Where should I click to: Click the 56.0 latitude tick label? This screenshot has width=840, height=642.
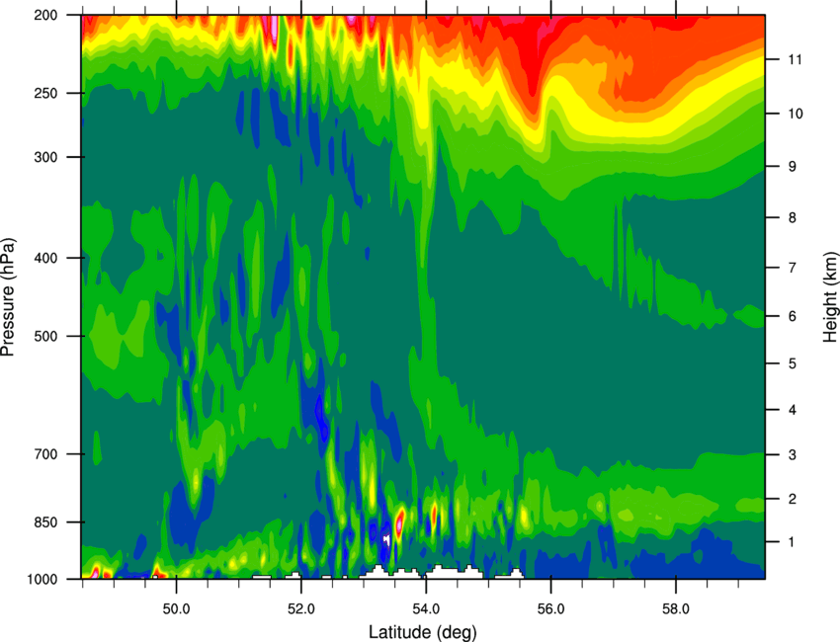(x=550, y=608)
